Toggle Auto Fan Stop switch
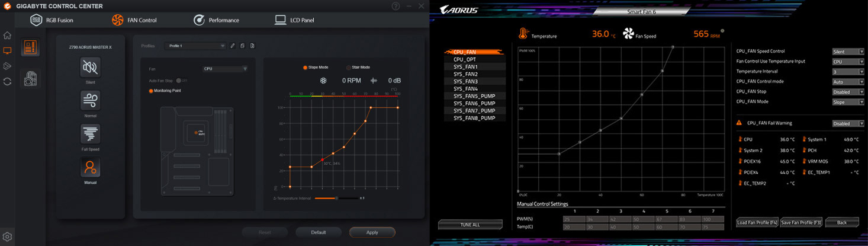The height and width of the screenshot is (246, 868). 181,80
